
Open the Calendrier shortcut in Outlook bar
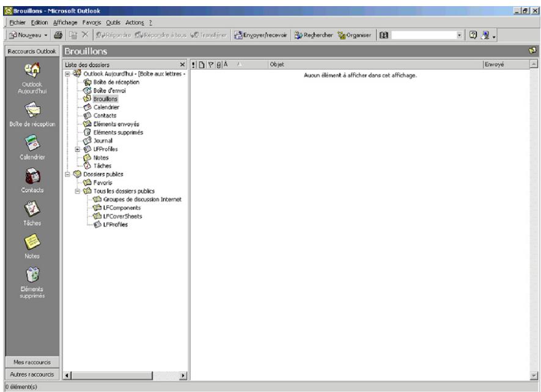(x=32, y=143)
